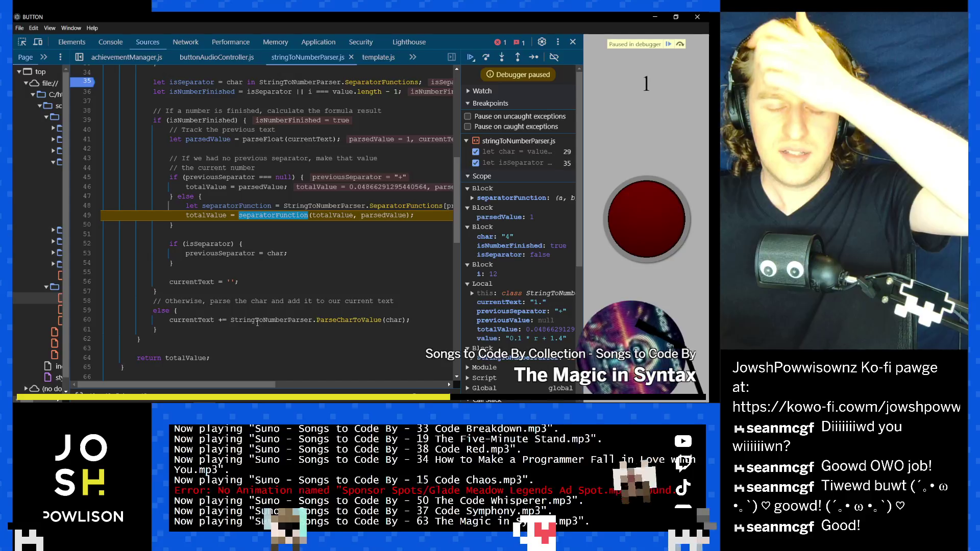Open the template.js file tab
This screenshot has width=980, height=551.
point(378,57)
